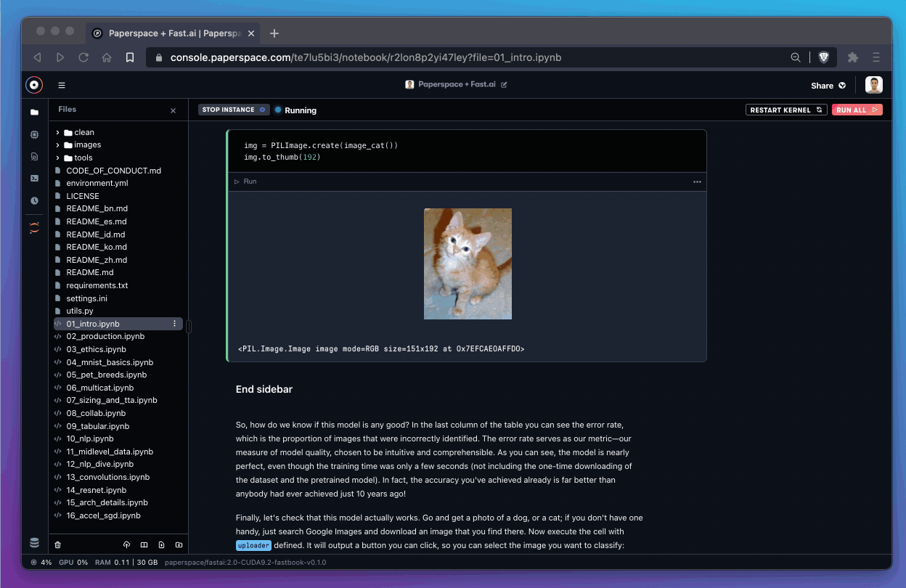Open the Share dropdown
The height and width of the screenshot is (588, 906).
click(x=828, y=86)
